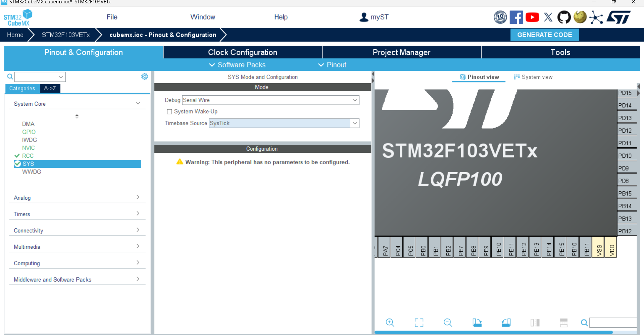Click the pin search input field
The width and height of the screenshot is (644, 335).
(613, 323)
